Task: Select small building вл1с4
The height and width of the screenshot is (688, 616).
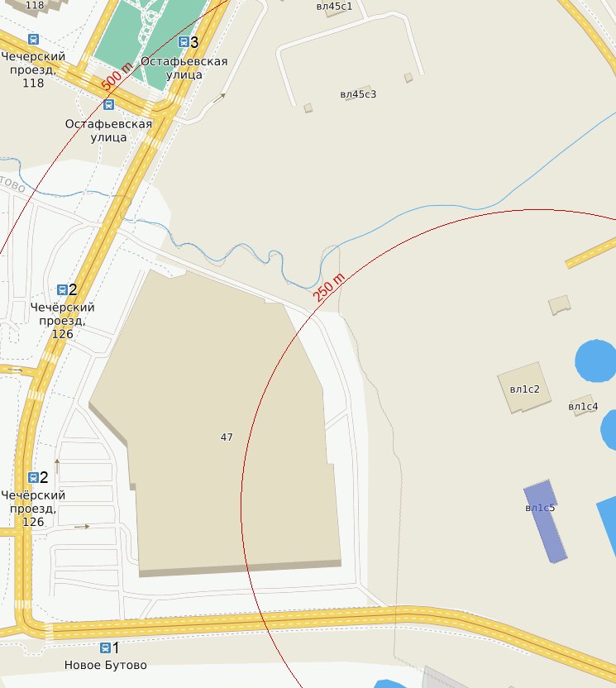Action: click(583, 406)
